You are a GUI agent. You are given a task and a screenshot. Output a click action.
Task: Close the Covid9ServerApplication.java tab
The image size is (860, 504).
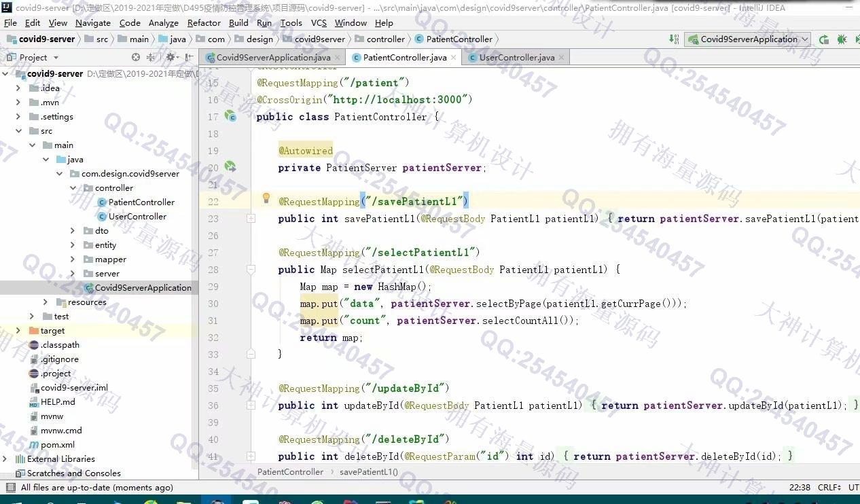click(338, 58)
